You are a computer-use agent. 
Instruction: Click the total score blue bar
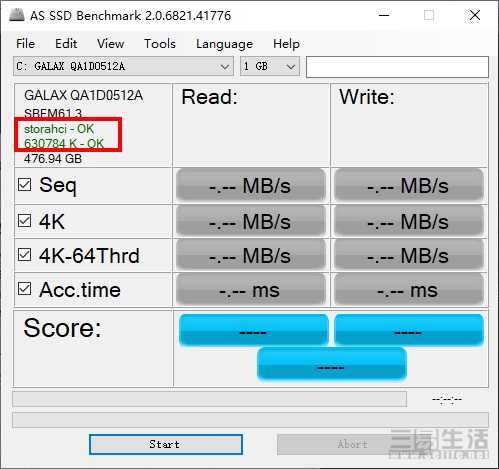[332, 364]
